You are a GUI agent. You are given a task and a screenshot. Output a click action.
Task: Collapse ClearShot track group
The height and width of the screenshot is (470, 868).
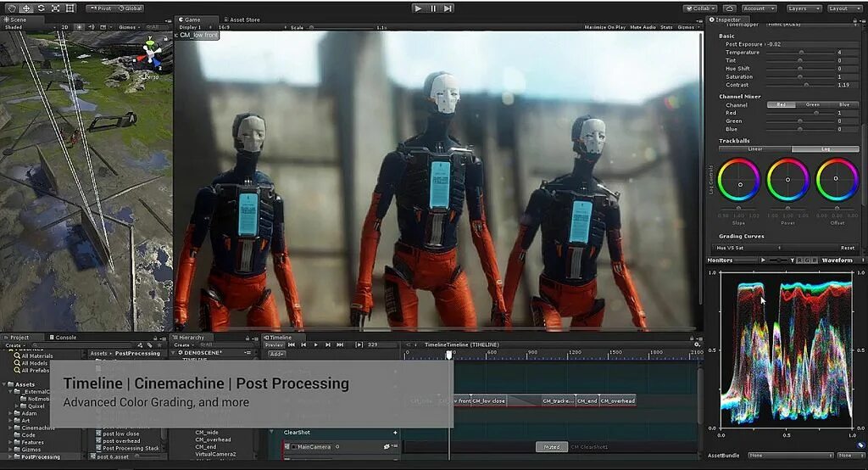point(271,433)
